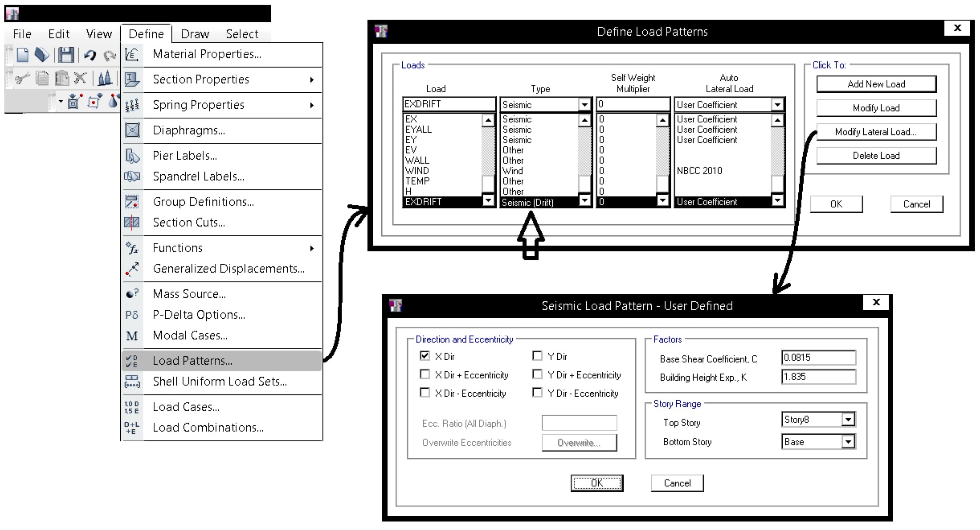Click the Modify Lateral Load... button
The image size is (980, 530).
876,132
